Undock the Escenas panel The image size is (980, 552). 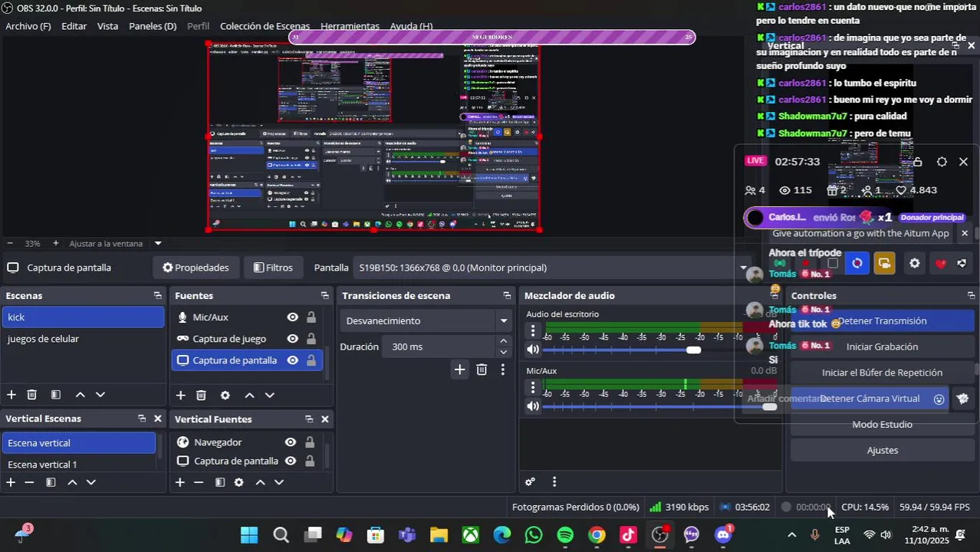[x=157, y=295]
